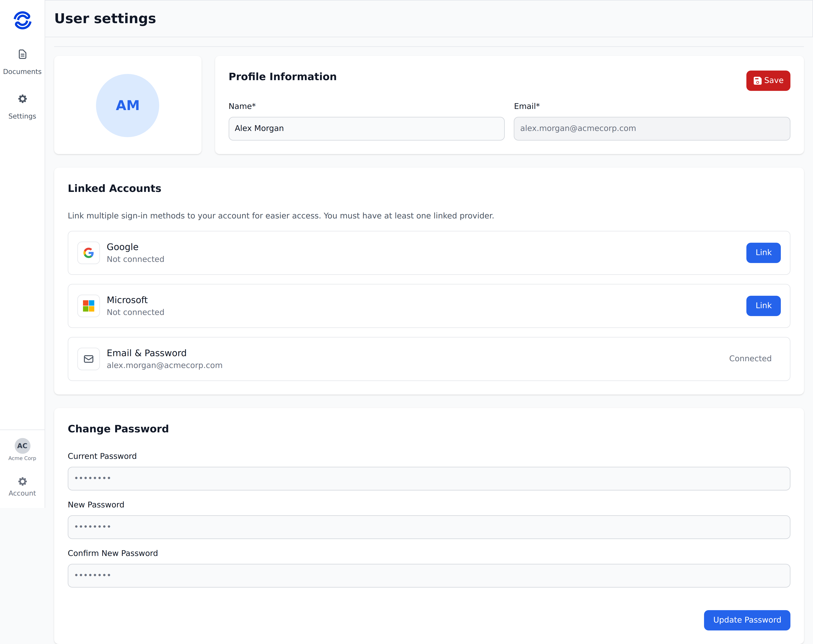Click the New Password field
The width and height of the screenshot is (813, 644).
[x=429, y=527]
